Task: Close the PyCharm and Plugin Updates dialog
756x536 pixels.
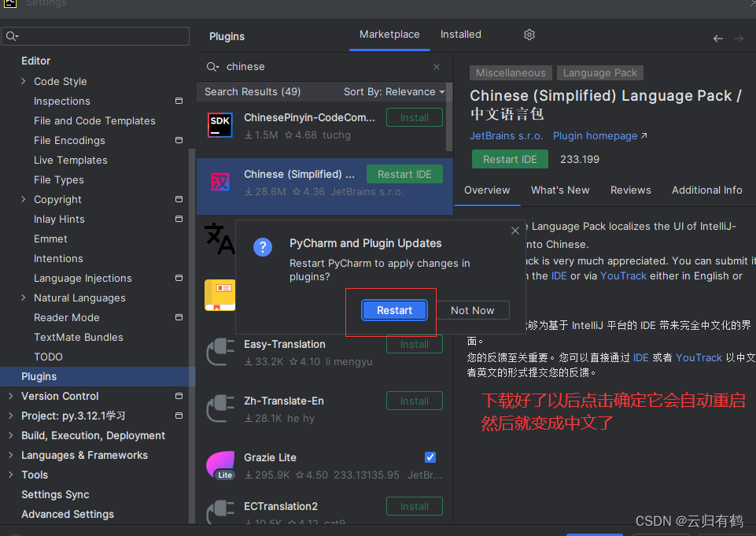Action: point(515,231)
